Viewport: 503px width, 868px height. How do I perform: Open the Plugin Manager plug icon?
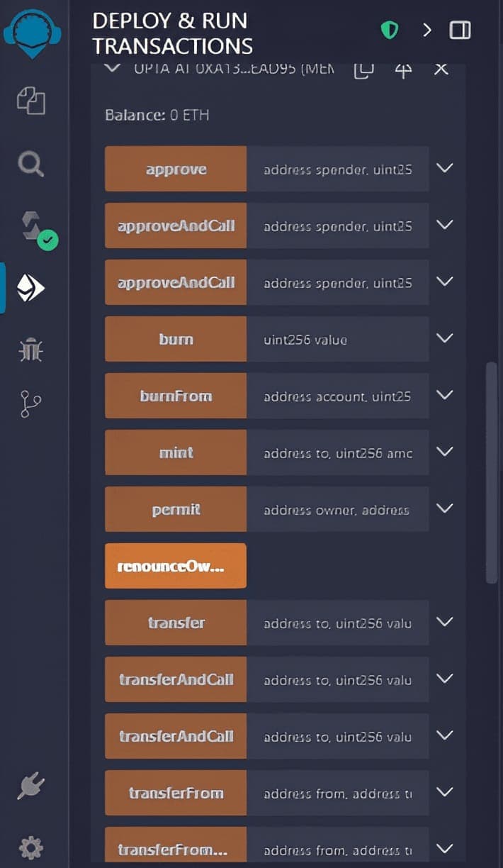click(31, 786)
